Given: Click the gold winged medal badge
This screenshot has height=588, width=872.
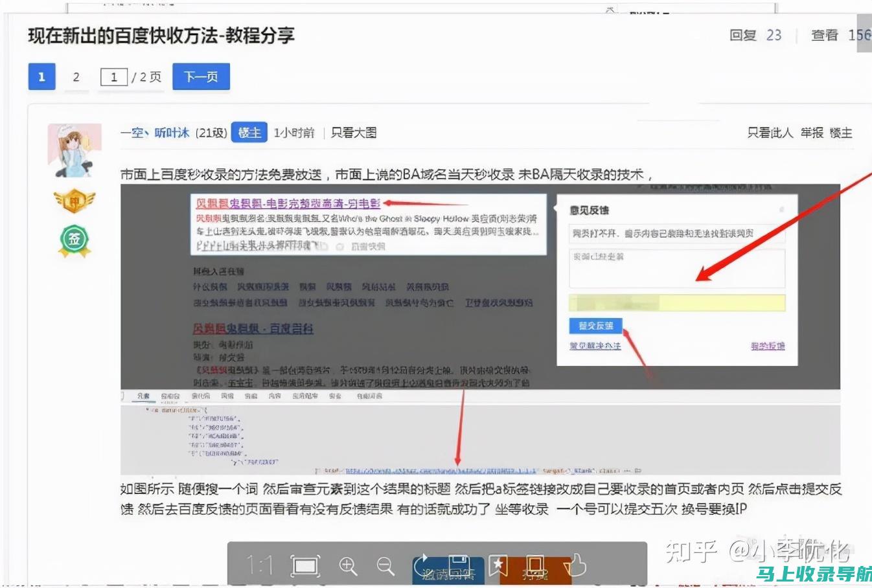Looking at the screenshot, I should (75, 201).
